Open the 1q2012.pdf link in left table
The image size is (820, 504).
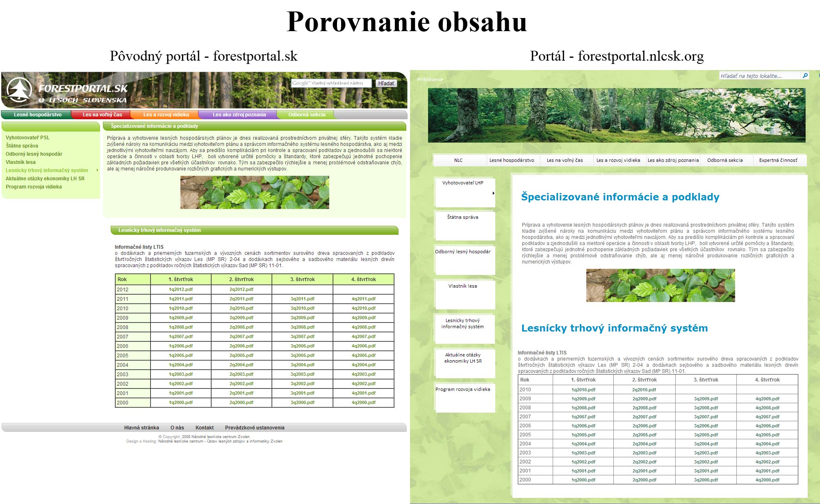[x=180, y=289]
